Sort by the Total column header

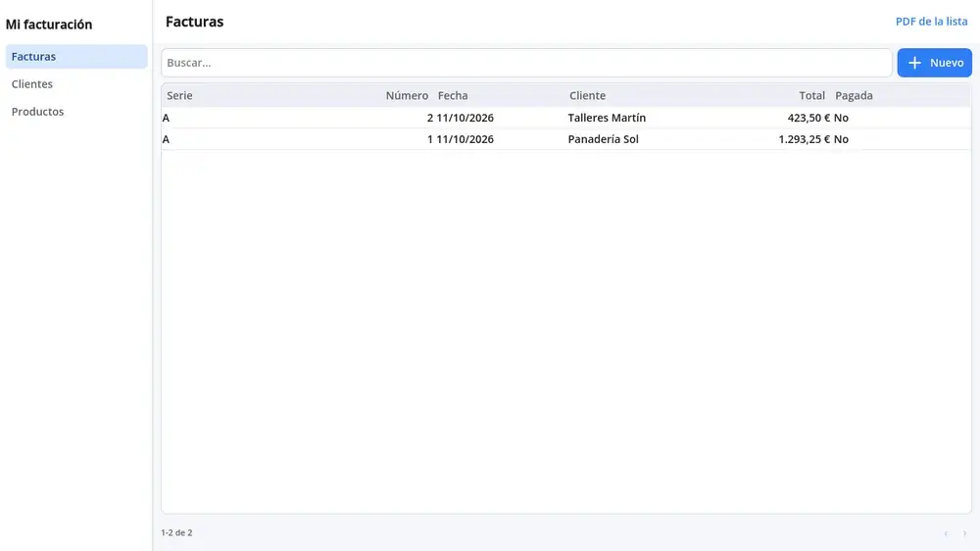(811, 96)
